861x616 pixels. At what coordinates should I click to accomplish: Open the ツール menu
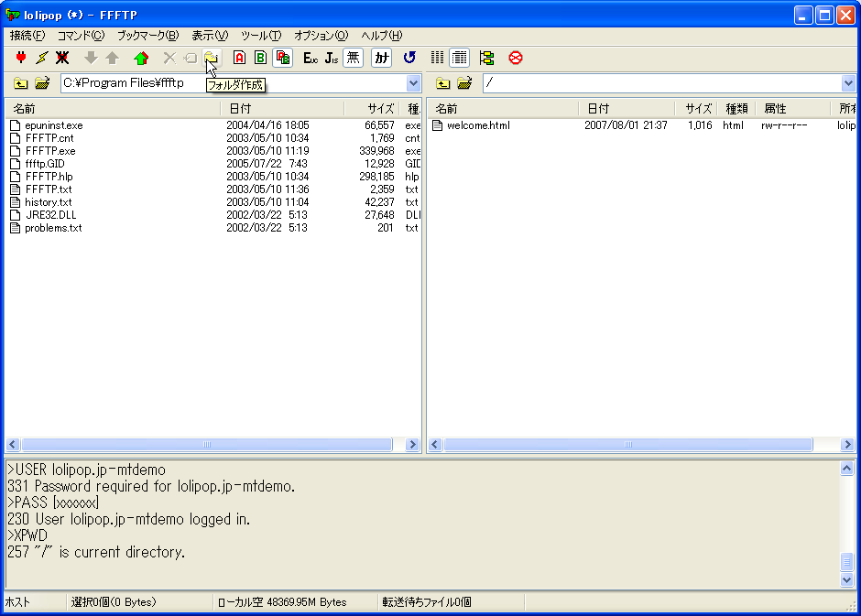261,36
